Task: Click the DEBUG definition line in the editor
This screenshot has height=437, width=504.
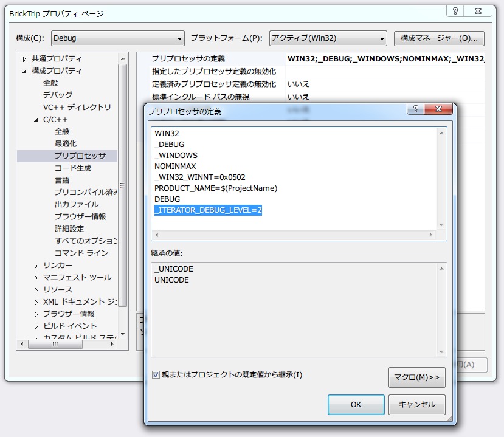Action: pyautogui.click(x=167, y=199)
